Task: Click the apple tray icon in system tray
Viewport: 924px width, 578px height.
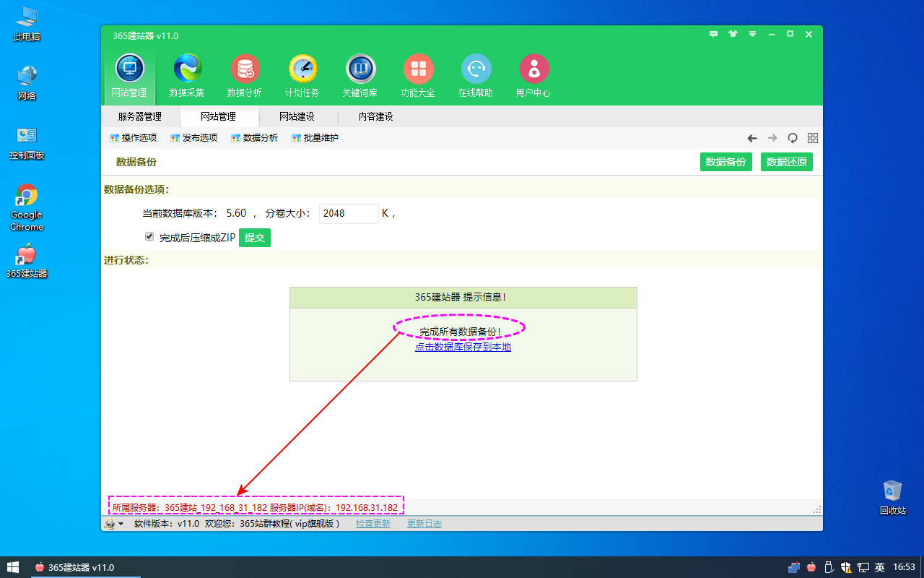Action: [x=811, y=567]
